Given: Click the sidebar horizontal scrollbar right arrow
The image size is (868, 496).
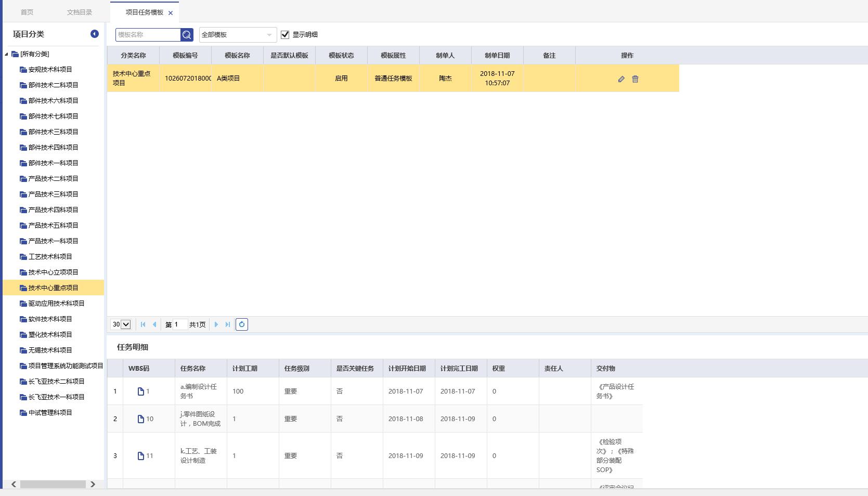Looking at the screenshot, I should 93,484.
